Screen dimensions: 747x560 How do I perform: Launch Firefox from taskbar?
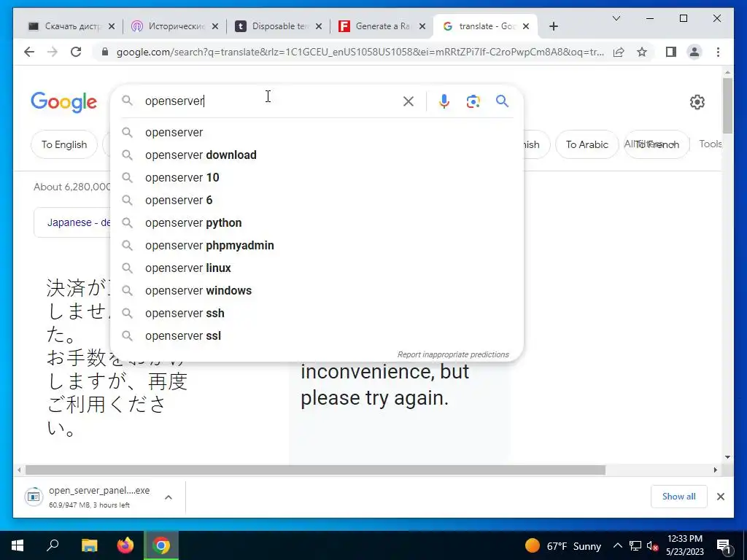click(125, 545)
